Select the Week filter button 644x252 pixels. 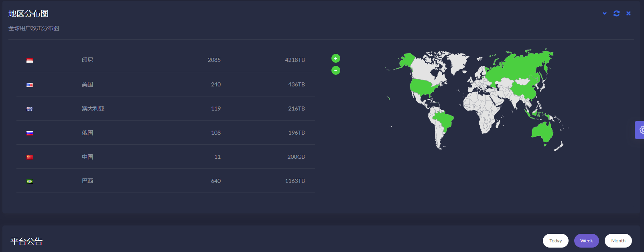click(x=586, y=241)
